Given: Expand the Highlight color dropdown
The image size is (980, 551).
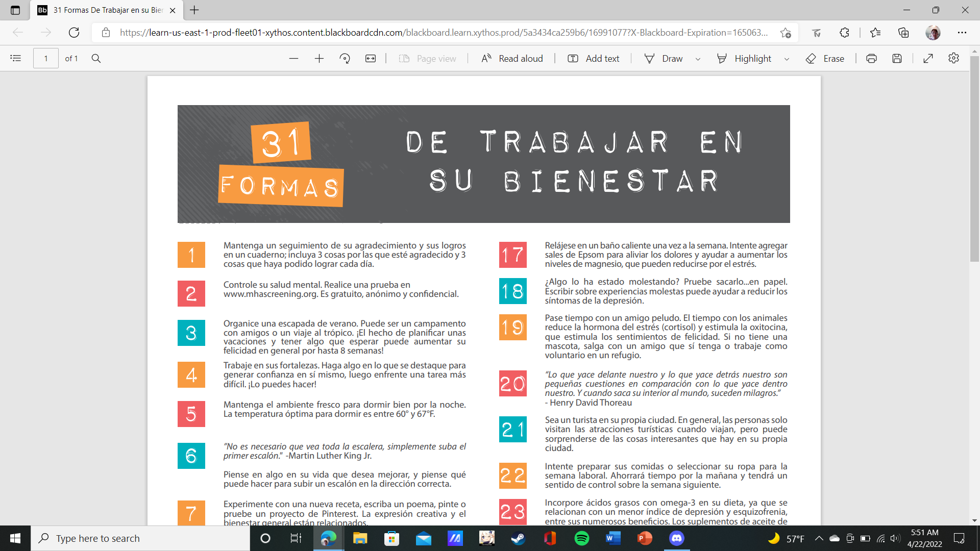Looking at the screenshot, I should (x=787, y=59).
